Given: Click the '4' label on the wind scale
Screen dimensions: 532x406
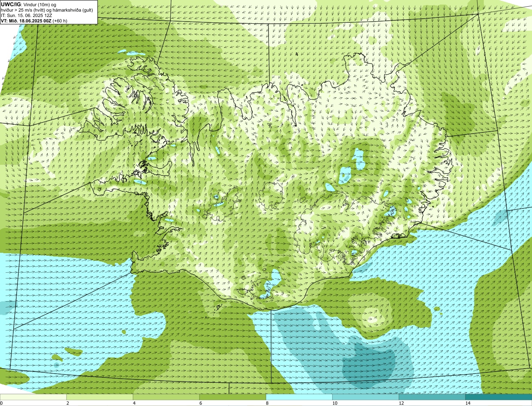Looking at the screenshot, I should pyautogui.click(x=134, y=403).
